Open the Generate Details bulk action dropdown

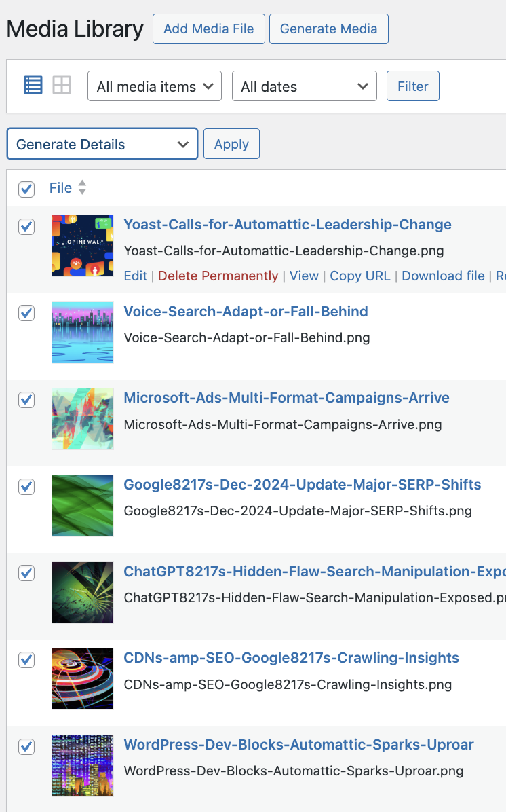pos(102,144)
